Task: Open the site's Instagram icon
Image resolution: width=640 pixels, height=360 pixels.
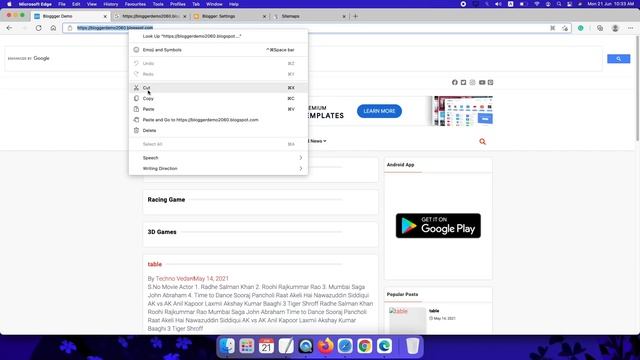Action: (x=472, y=82)
